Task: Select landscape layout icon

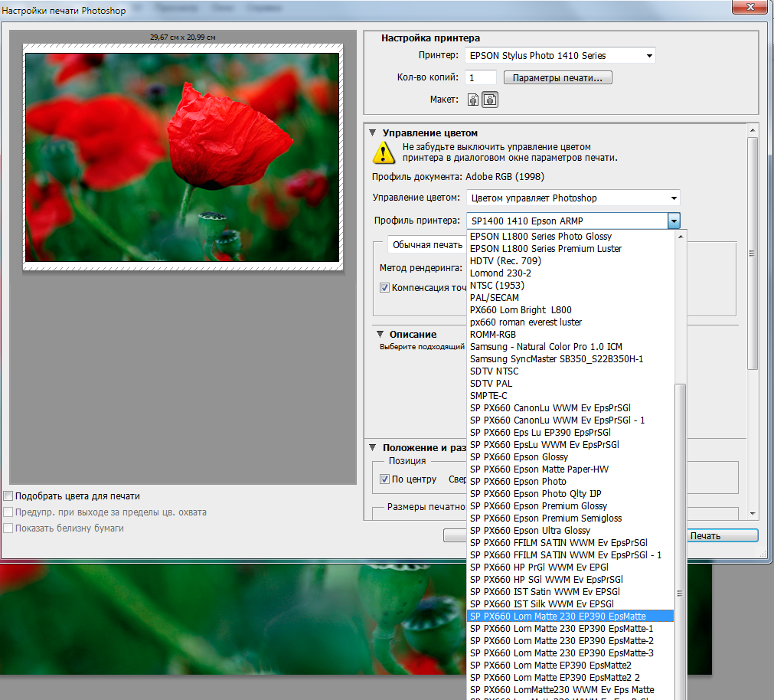Action: pos(490,100)
